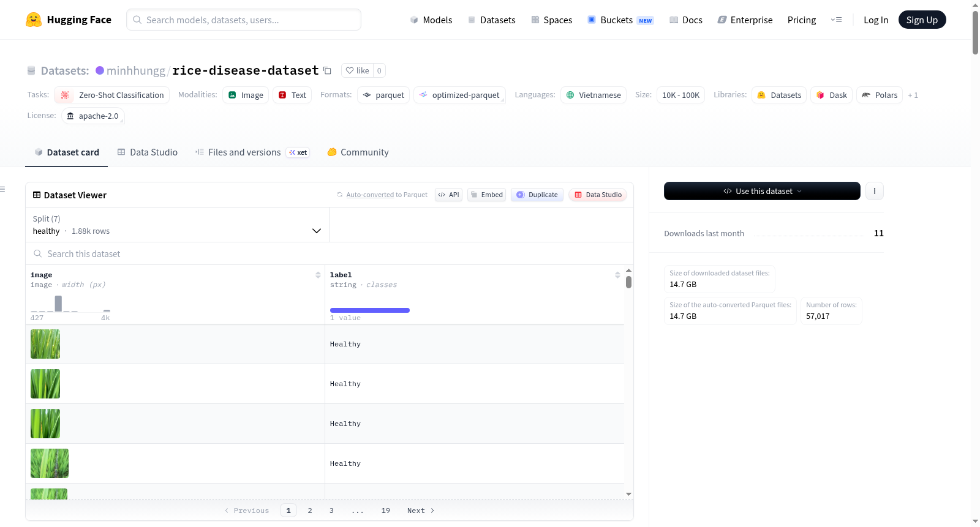Image resolution: width=980 pixels, height=527 pixels.
Task: Click the like count number
Action: [379, 70]
